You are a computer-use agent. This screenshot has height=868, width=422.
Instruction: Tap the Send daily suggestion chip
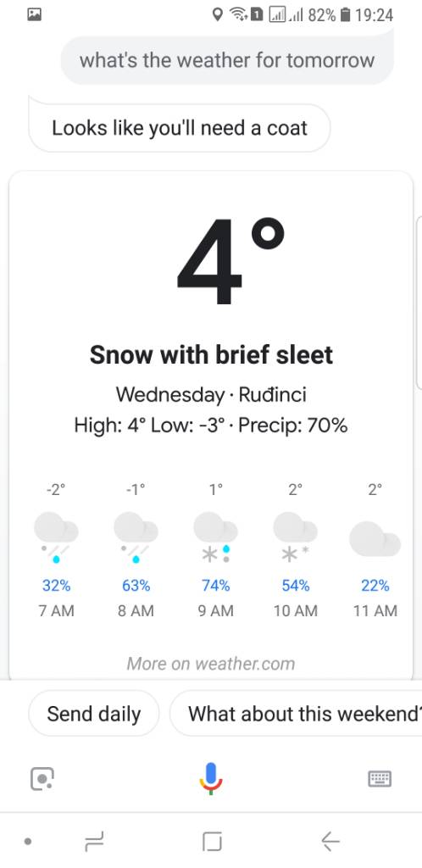tap(93, 713)
